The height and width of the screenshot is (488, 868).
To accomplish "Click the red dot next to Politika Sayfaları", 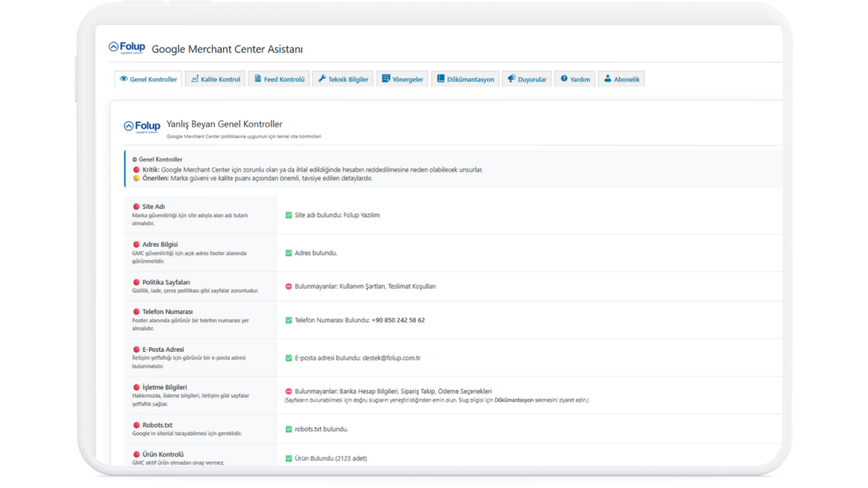I will click(x=136, y=282).
